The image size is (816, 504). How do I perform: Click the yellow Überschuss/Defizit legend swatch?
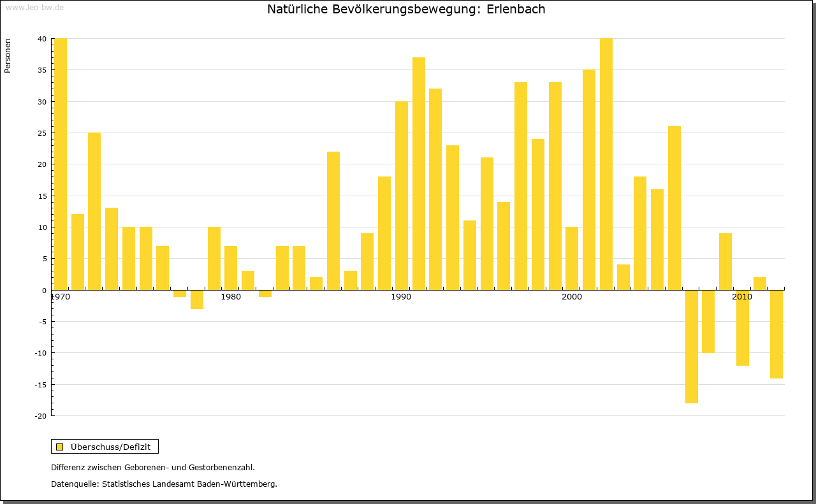pos(59,447)
